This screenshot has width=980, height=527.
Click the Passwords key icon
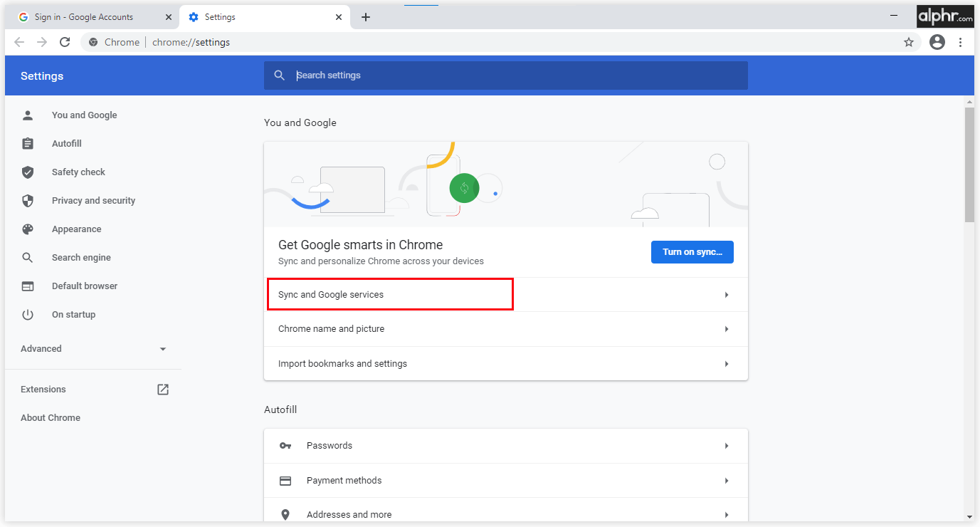coord(285,445)
